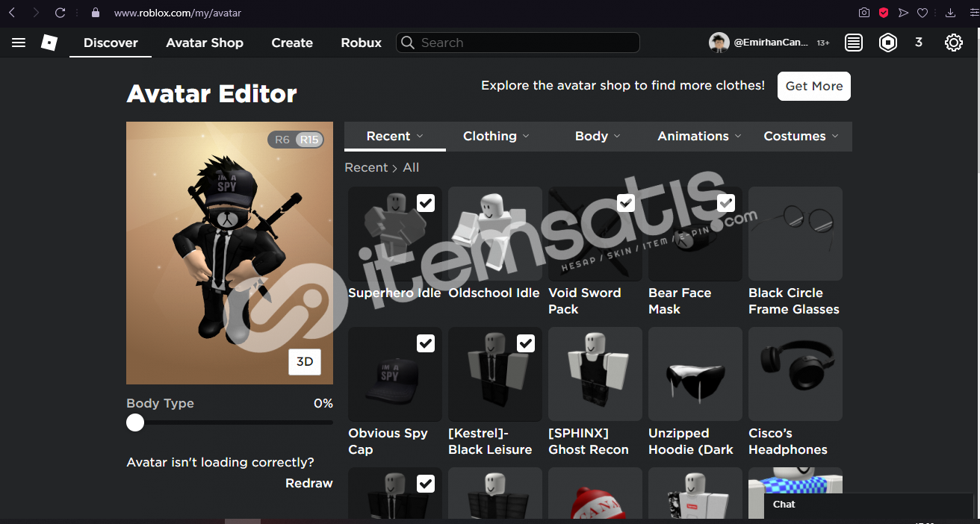Click the Redraw link
The width and height of the screenshot is (980, 524).
[309, 483]
